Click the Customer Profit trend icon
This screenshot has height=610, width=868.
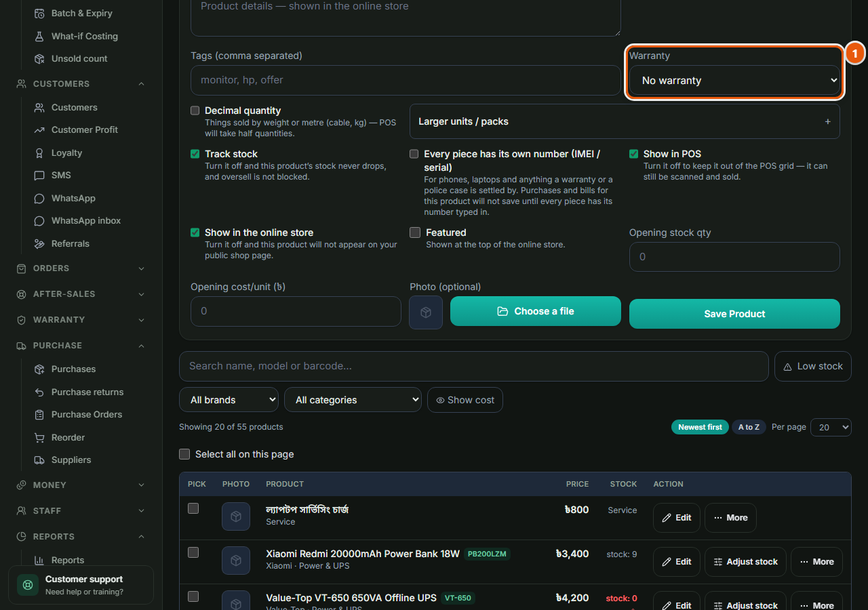(x=39, y=130)
